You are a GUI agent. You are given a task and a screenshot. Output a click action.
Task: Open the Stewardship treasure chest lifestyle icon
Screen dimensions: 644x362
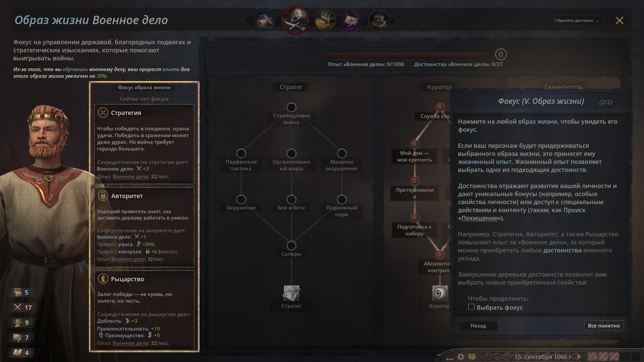click(x=325, y=20)
